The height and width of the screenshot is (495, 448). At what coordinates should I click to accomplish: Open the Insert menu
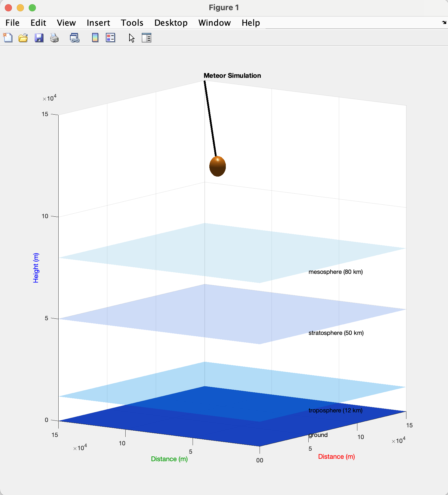click(x=98, y=23)
